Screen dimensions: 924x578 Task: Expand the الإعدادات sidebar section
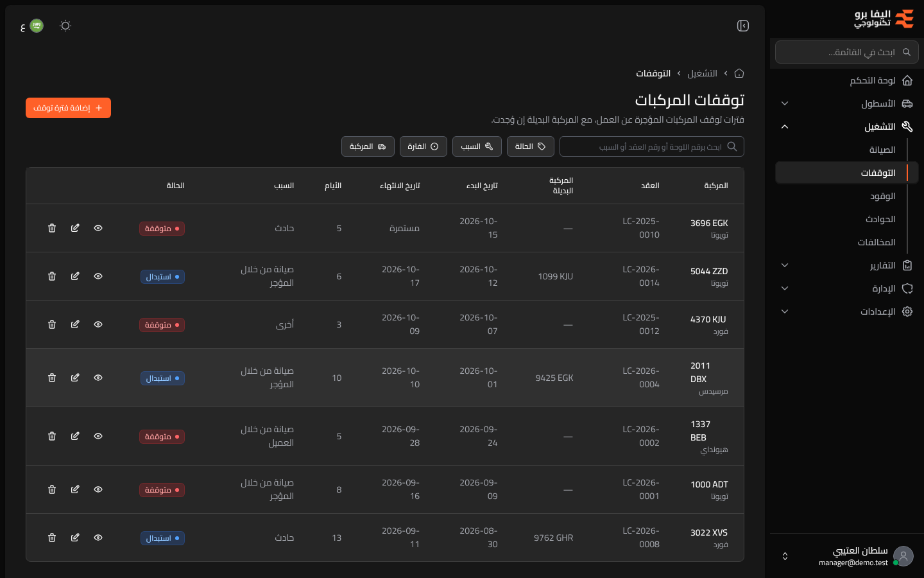(x=847, y=311)
